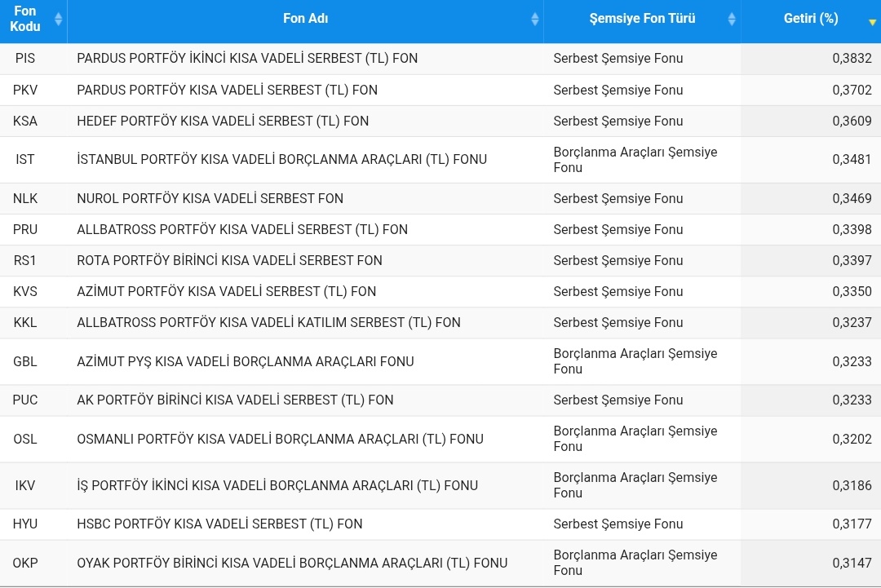Screen dimensions: 881x588
Task: Click the Getiri (%) column header
Action: pos(811,21)
